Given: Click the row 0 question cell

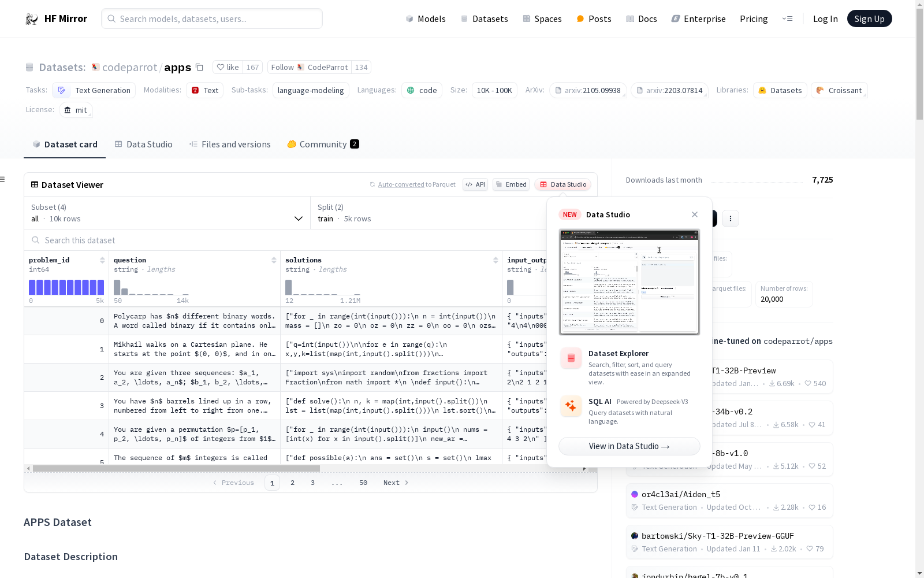Looking at the screenshot, I should (195, 321).
